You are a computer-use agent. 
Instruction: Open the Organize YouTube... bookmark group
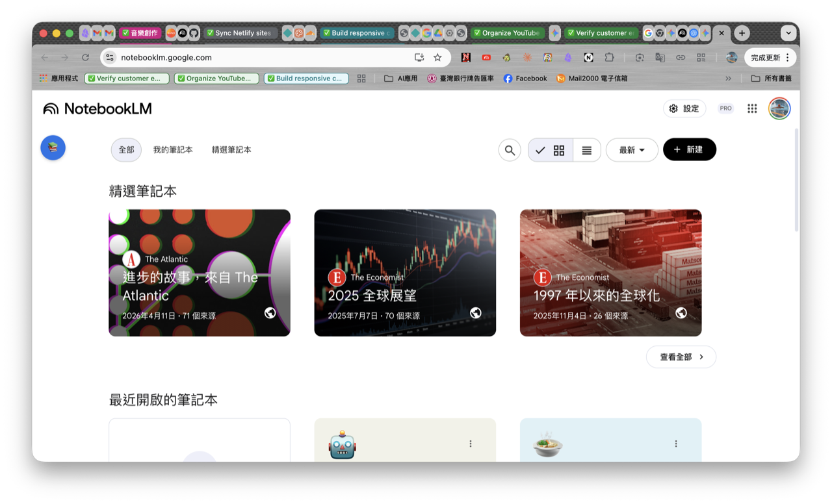point(216,79)
